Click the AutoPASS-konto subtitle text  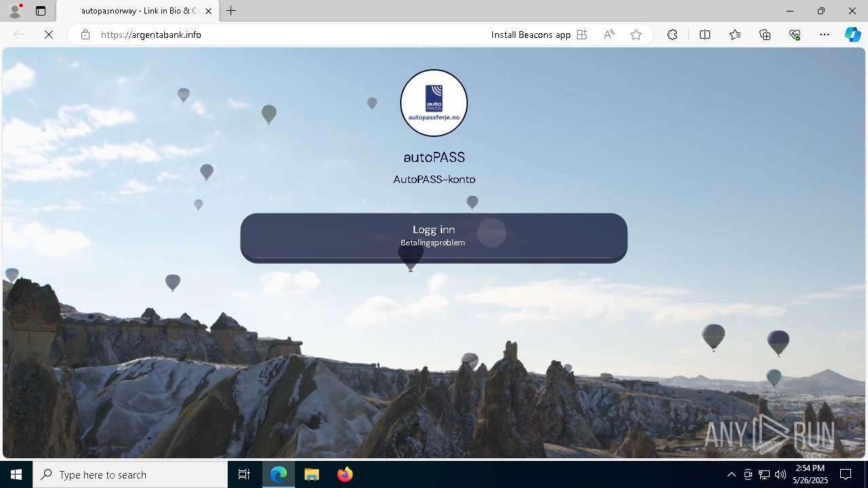(x=434, y=180)
